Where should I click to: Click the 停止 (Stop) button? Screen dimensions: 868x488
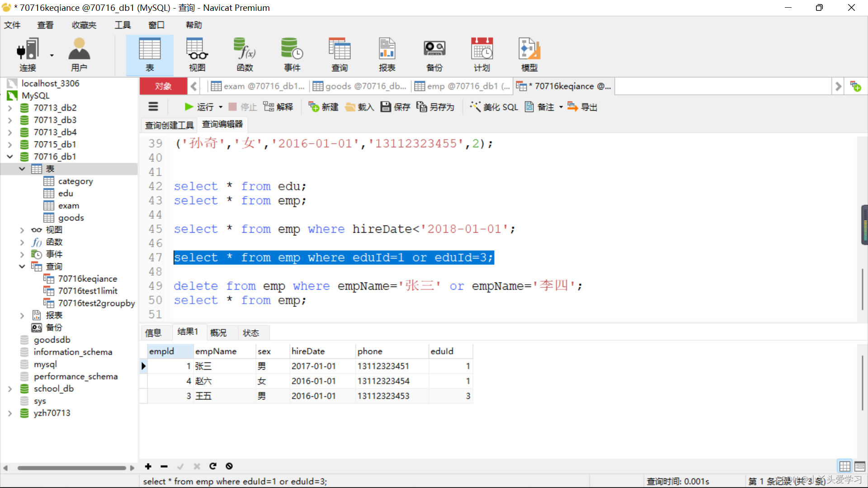coord(243,107)
